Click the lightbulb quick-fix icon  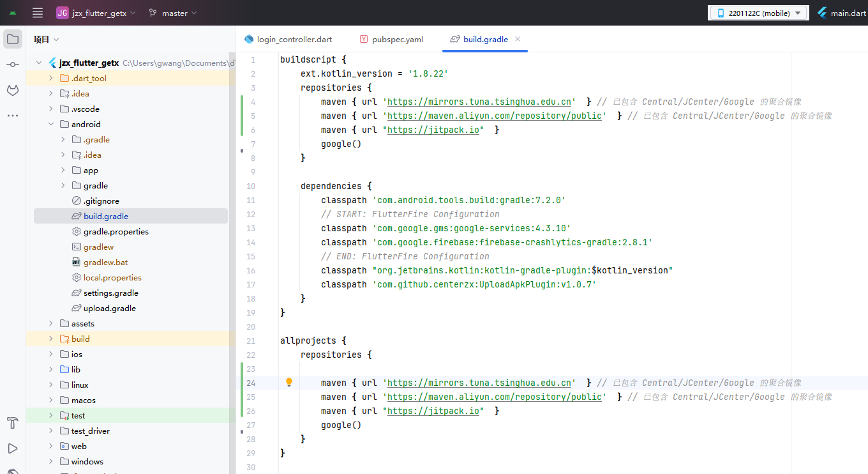(289, 383)
